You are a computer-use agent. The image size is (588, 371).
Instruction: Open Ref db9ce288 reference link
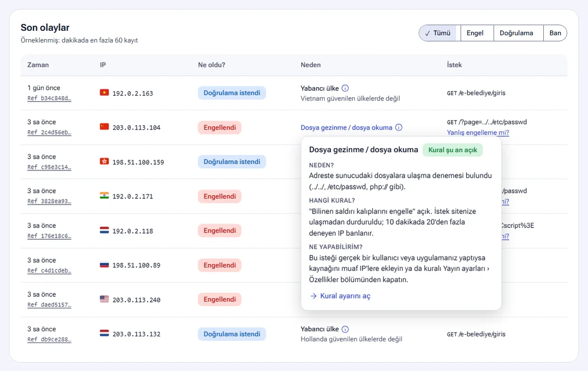click(x=49, y=339)
